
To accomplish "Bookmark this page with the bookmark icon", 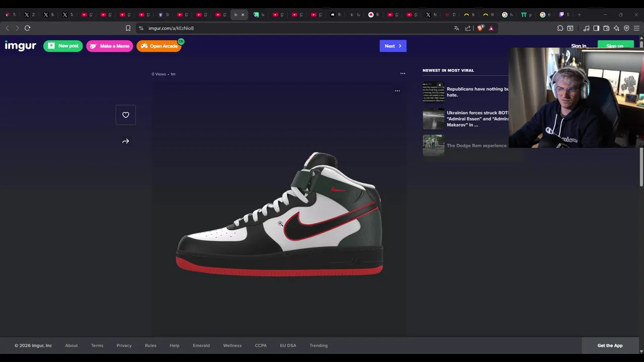I will tap(128, 28).
